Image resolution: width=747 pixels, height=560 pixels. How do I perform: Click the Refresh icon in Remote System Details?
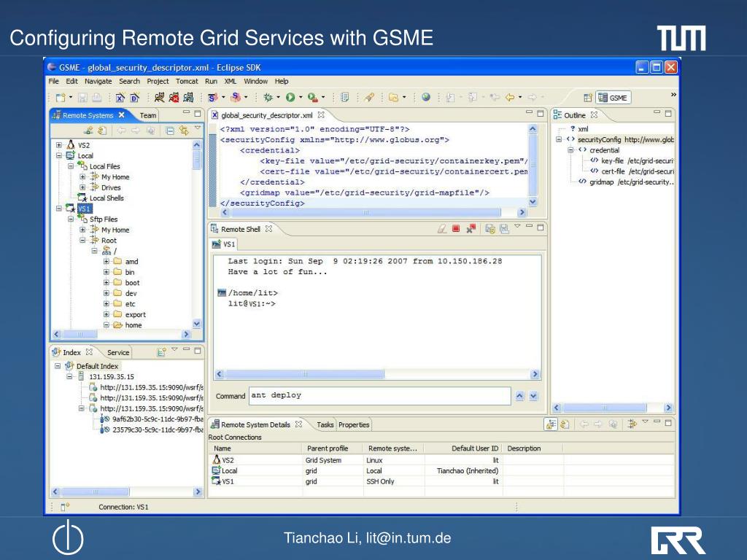click(x=565, y=424)
